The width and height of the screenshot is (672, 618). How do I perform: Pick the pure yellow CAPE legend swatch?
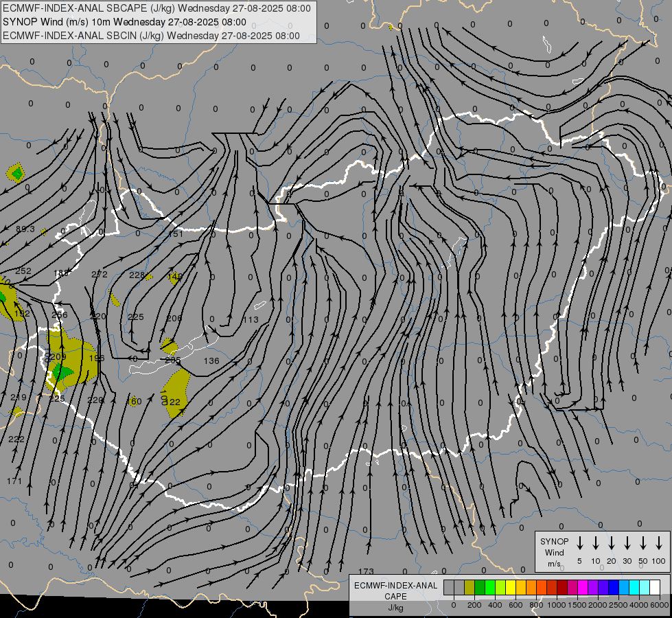[511, 587]
